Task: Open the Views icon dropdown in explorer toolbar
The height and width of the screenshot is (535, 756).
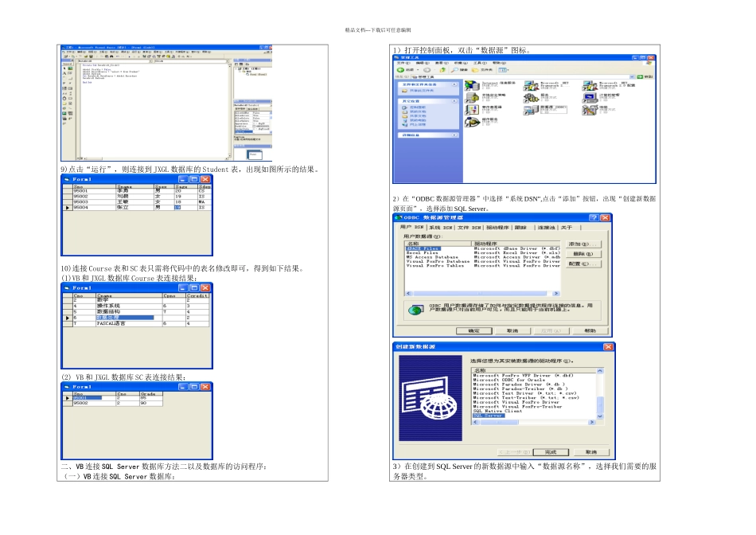Action: 502,70
